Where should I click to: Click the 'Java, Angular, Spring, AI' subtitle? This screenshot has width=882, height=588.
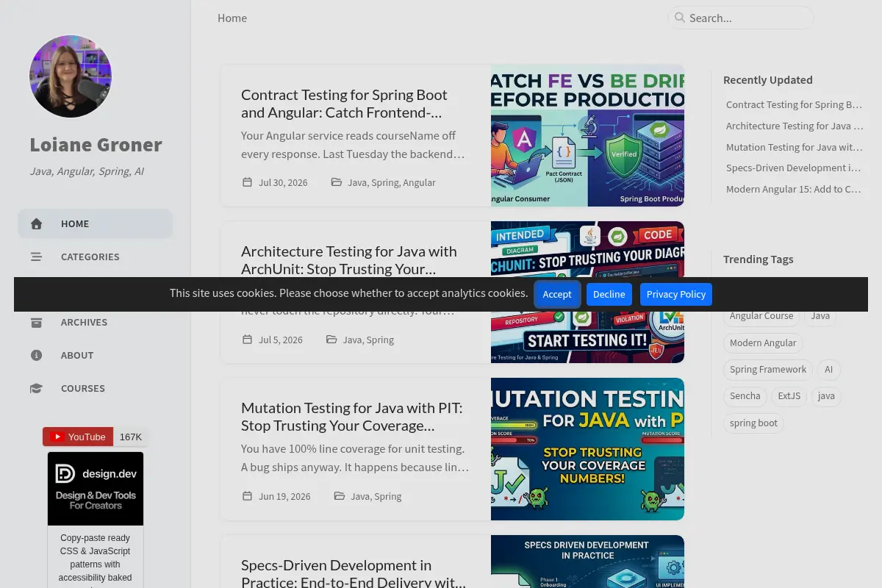point(87,171)
